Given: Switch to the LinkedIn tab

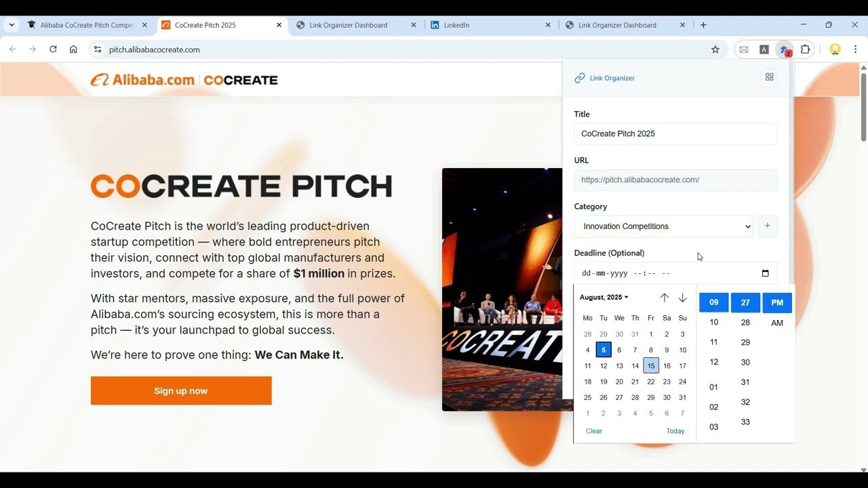Looking at the screenshot, I should pos(490,25).
